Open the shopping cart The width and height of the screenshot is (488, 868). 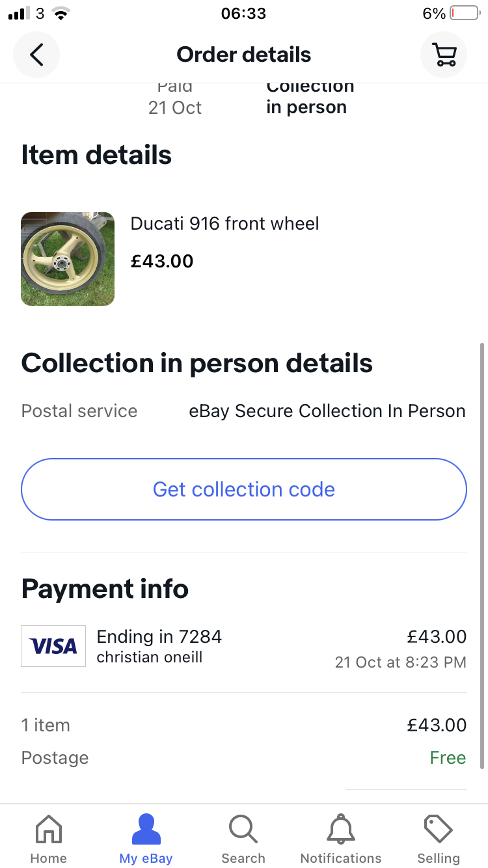click(444, 55)
